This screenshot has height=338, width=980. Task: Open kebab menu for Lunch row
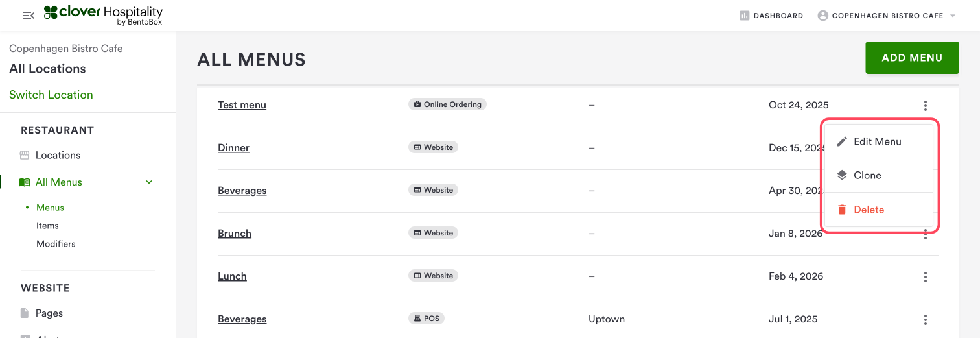[x=925, y=277]
